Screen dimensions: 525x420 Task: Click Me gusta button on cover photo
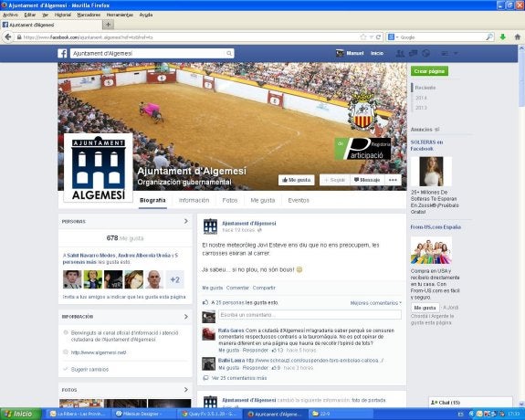coord(297,180)
